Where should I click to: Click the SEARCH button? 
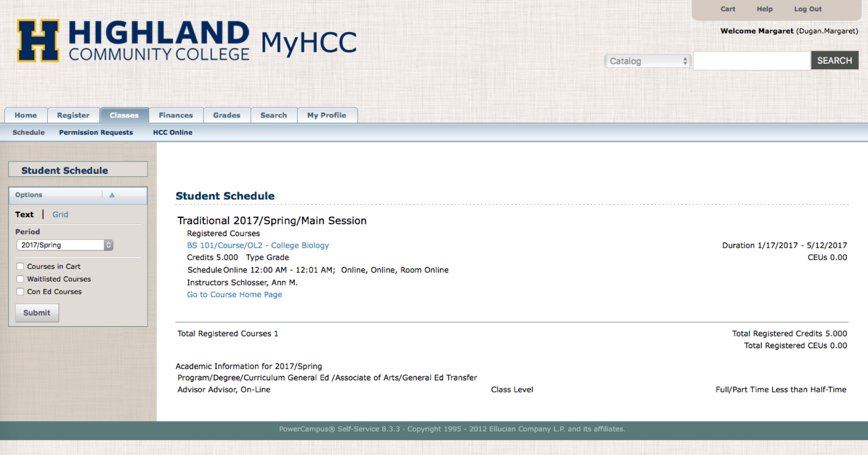[834, 61]
